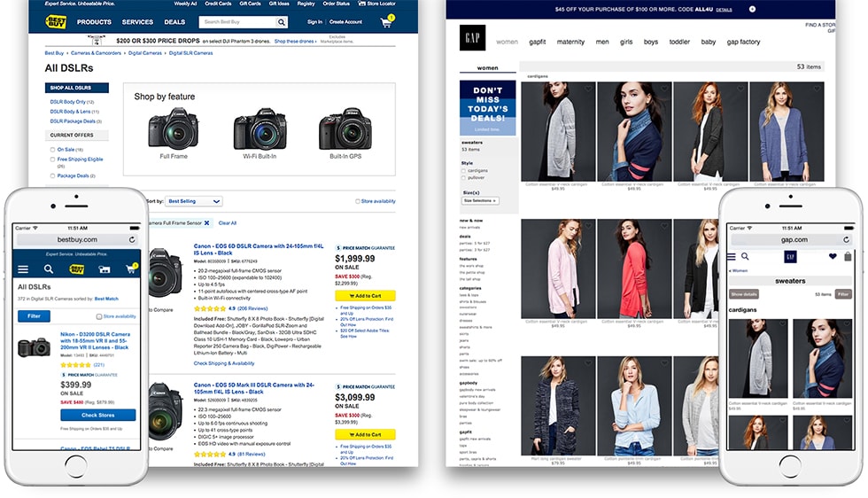Tap cart icon on Best Buy mobile

(129, 269)
